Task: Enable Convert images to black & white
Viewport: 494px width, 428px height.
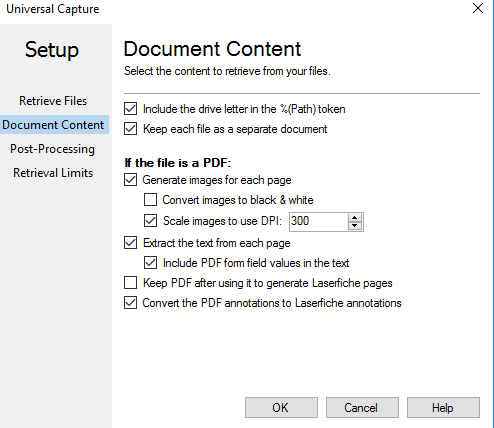Action: pyautogui.click(x=150, y=200)
